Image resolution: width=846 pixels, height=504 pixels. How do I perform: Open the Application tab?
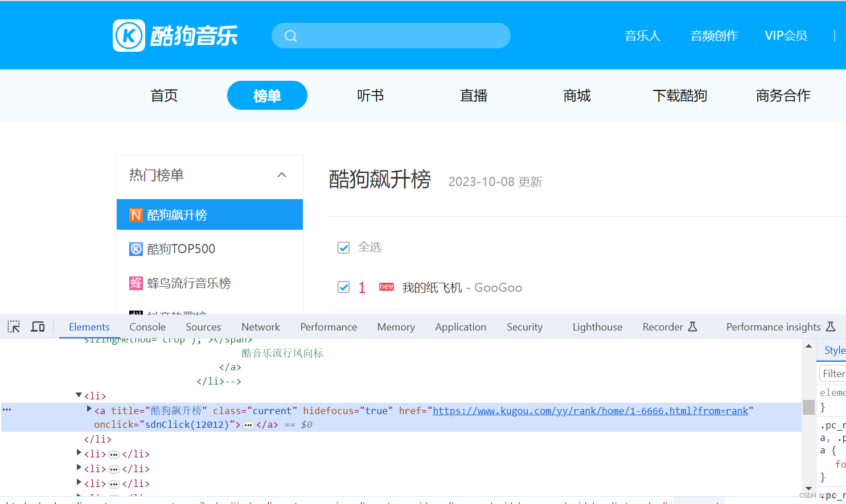click(x=461, y=327)
